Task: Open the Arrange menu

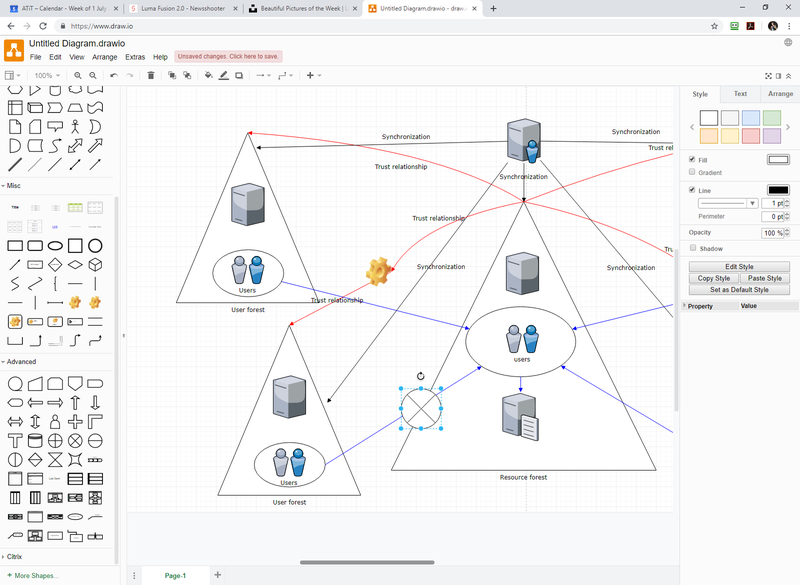Action: point(105,57)
